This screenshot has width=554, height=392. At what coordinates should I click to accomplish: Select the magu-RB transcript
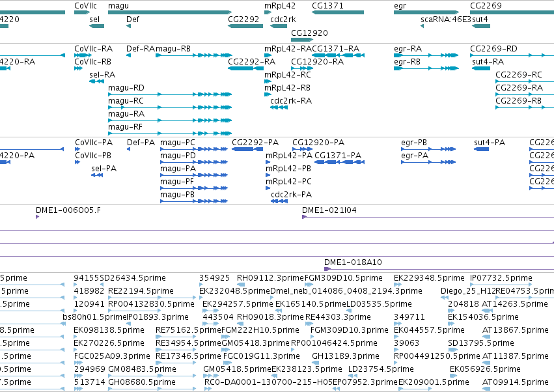[194, 55]
